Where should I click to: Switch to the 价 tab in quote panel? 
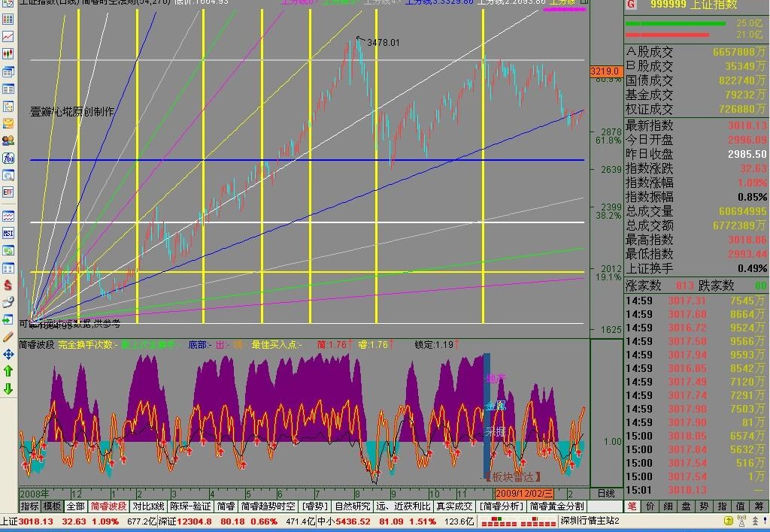point(650,506)
